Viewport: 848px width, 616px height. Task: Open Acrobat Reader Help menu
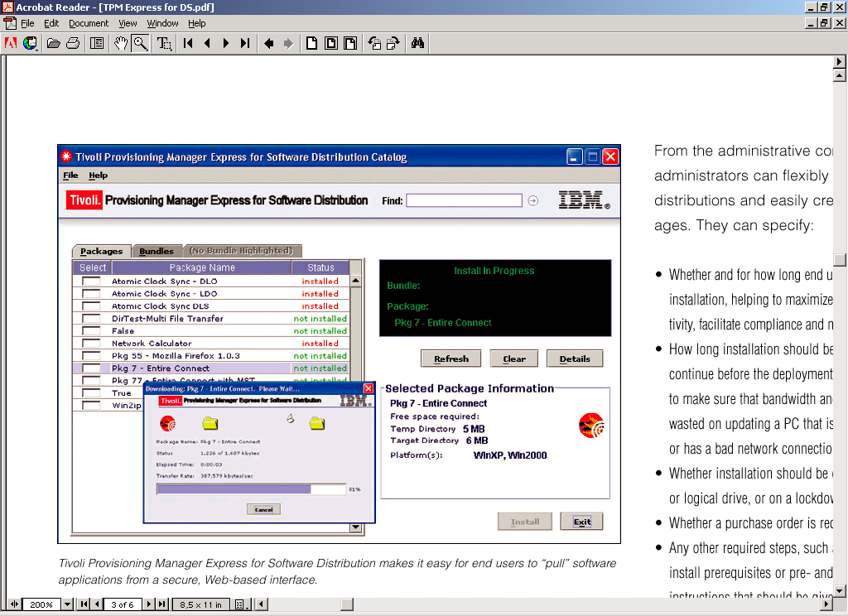(x=197, y=23)
